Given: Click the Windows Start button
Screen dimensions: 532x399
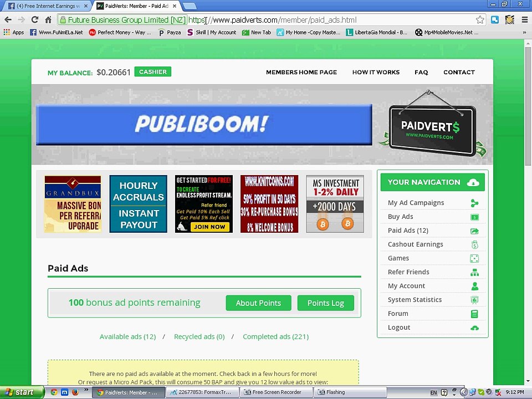Looking at the screenshot, I should [x=22, y=392].
